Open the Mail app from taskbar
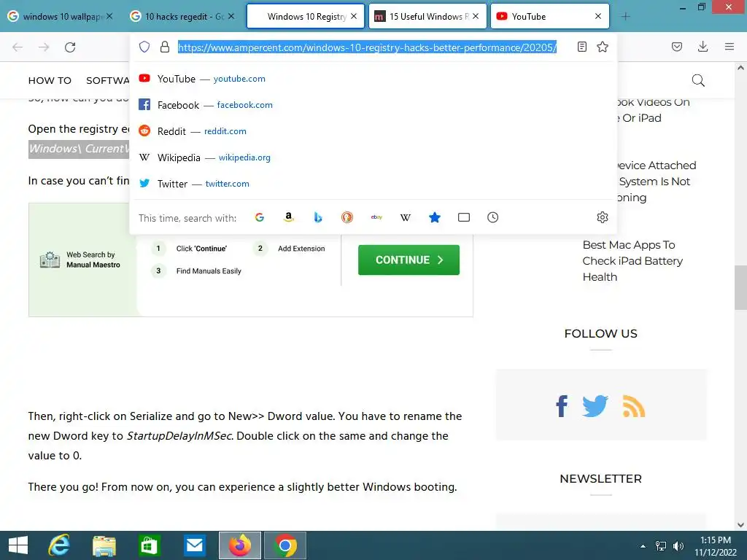The width and height of the screenshot is (747, 560). (194, 545)
